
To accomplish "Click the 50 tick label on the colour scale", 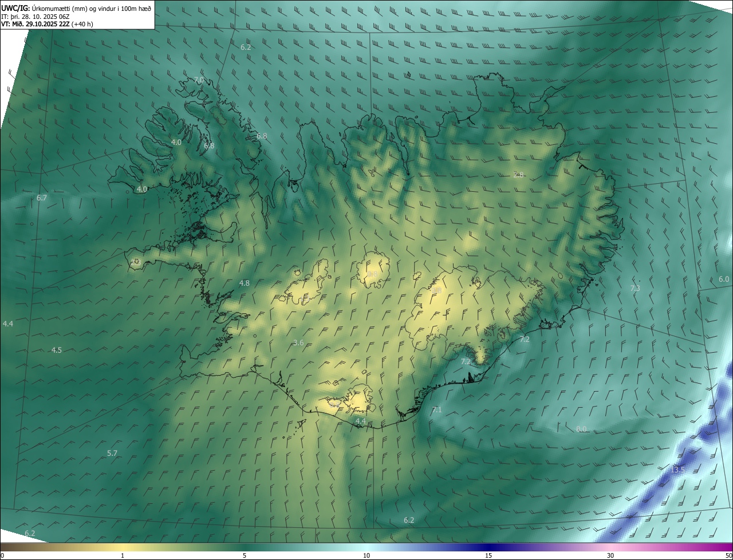I will (x=728, y=555).
